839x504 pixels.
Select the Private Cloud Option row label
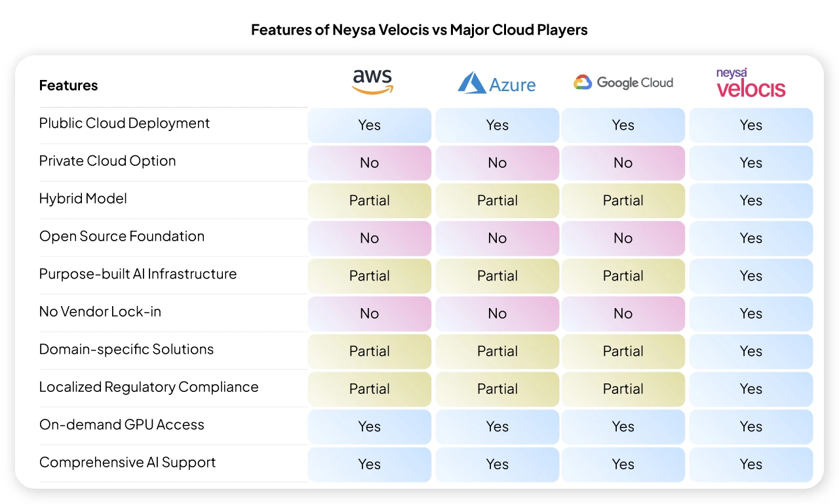[x=107, y=161]
